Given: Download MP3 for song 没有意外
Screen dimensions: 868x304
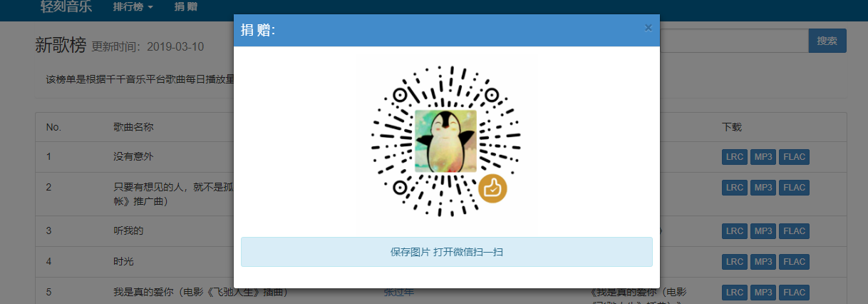Looking at the screenshot, I should pyautogui.click(x=763, y=157).
